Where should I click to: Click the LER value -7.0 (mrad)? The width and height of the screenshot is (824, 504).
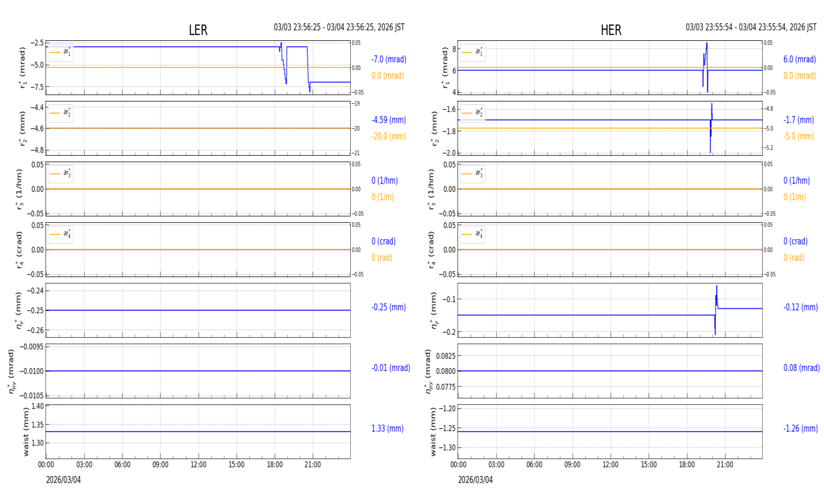coord(389,60)
